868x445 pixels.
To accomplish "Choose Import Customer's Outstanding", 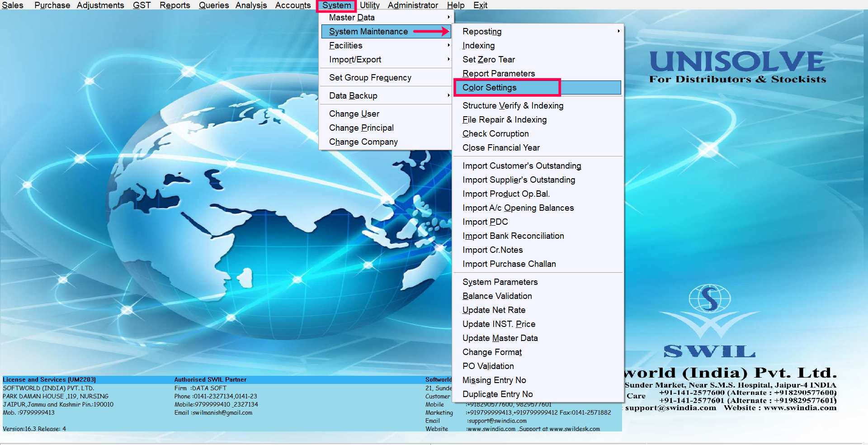I will (x=538, y=166).
